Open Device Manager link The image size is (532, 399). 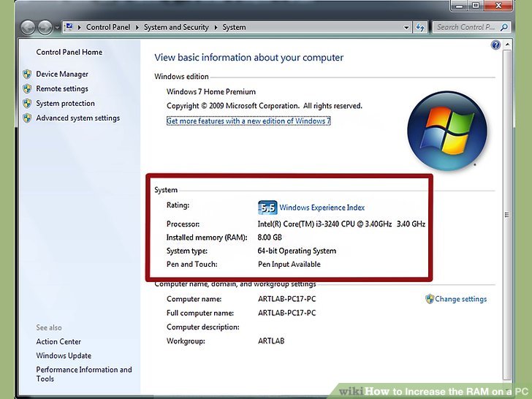click(x=62, y=74)
